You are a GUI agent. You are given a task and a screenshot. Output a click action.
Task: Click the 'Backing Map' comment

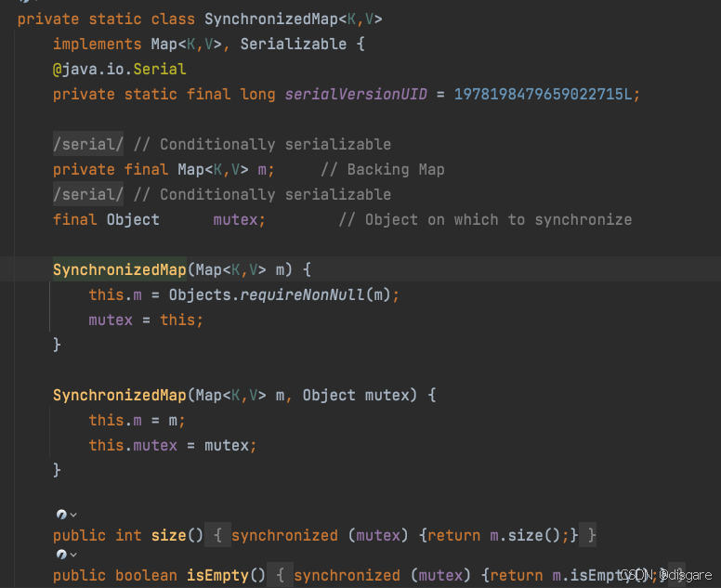coord(383,169)
